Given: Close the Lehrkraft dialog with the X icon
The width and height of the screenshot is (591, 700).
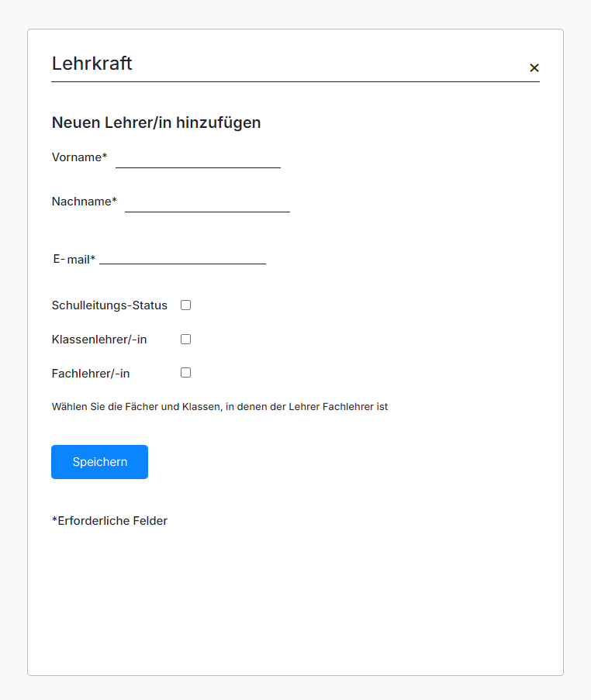Looking at the screenshot, I should 534,68.
